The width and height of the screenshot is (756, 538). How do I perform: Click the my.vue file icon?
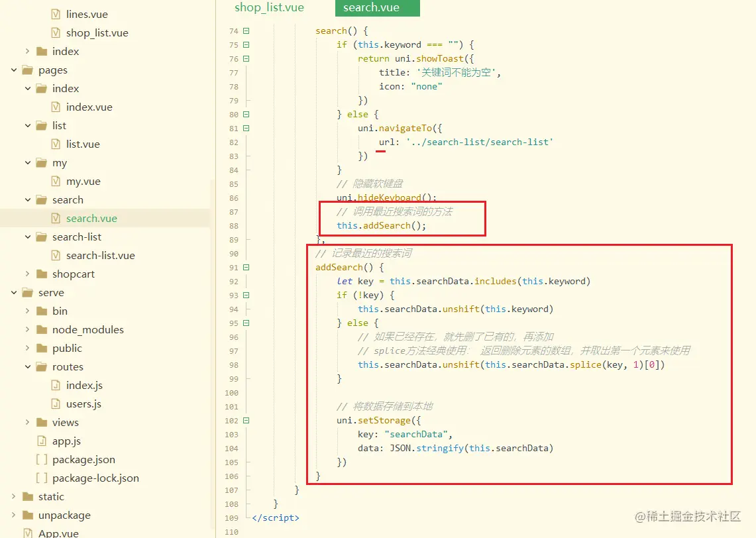tap(56, 182)
